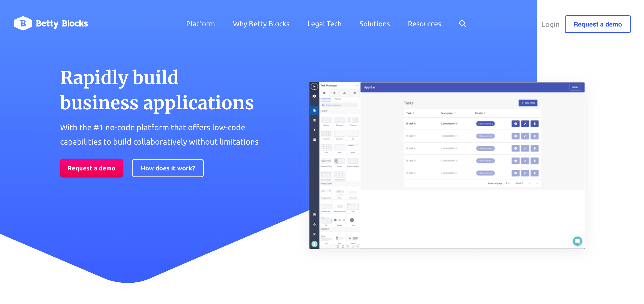Sort by the Task column arrow
The height and width of the screenshot is (304, 644).
point(413,113)
